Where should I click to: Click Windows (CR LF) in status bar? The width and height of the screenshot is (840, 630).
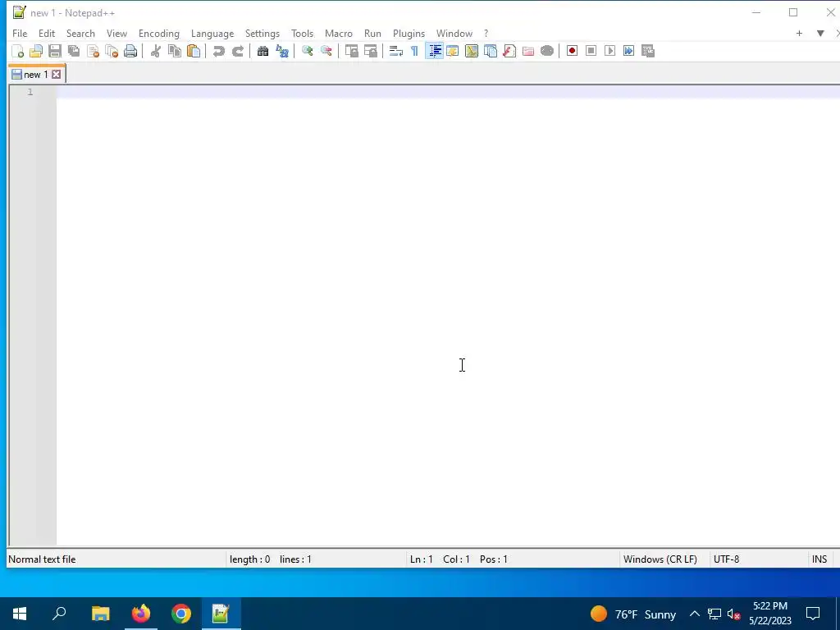(x=660, y=559)
